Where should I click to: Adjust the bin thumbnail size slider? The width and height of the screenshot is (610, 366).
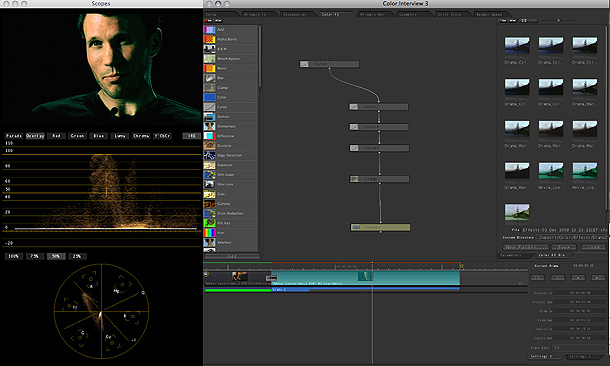pyautogui.click(x=558, y=20)
